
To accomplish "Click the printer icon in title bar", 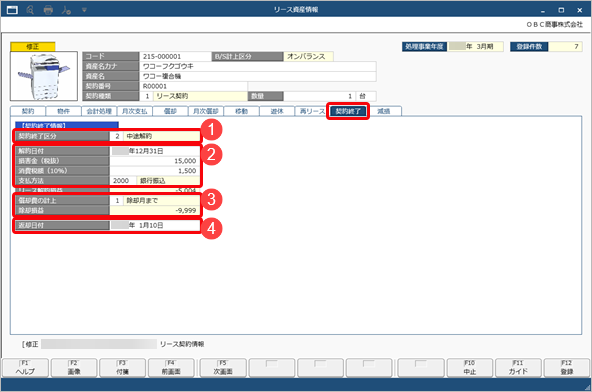I will (x=48, y=10).
